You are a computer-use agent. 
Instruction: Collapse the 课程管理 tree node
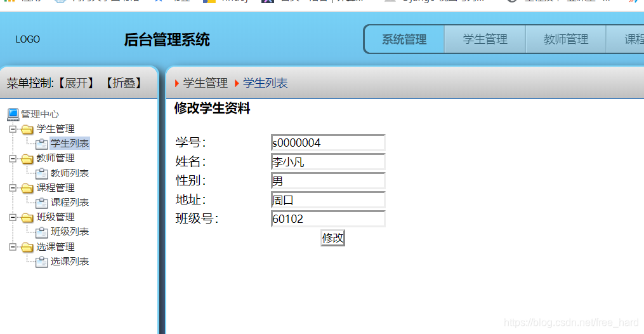coord(13,188)
